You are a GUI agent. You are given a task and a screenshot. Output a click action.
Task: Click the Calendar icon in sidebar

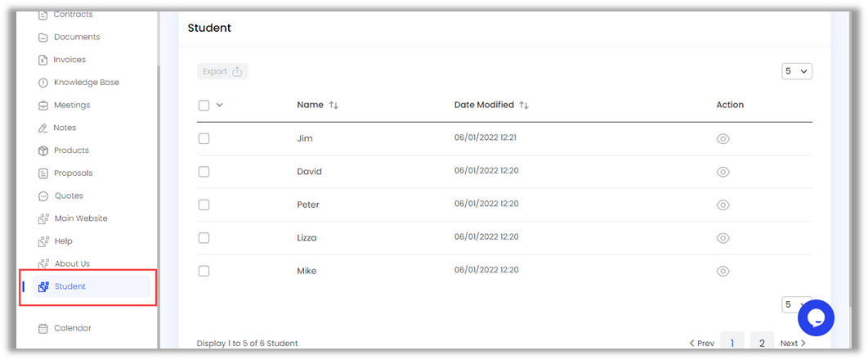tap(43, 328)
